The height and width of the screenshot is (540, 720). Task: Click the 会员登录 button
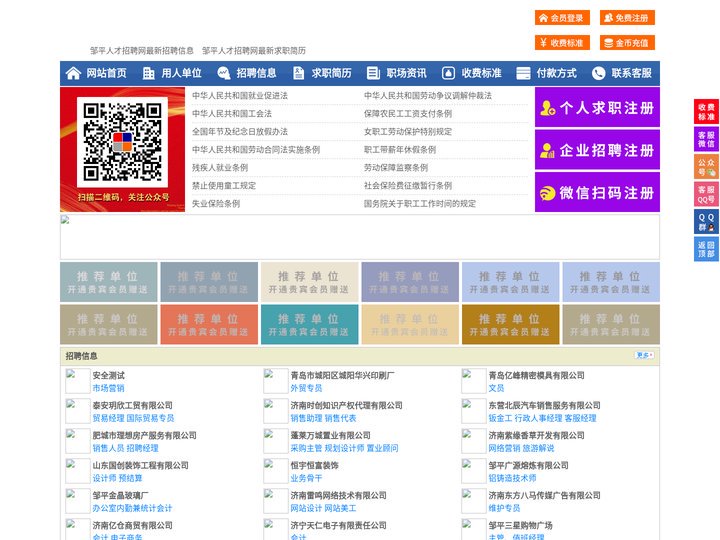click(x=562, y=18)
